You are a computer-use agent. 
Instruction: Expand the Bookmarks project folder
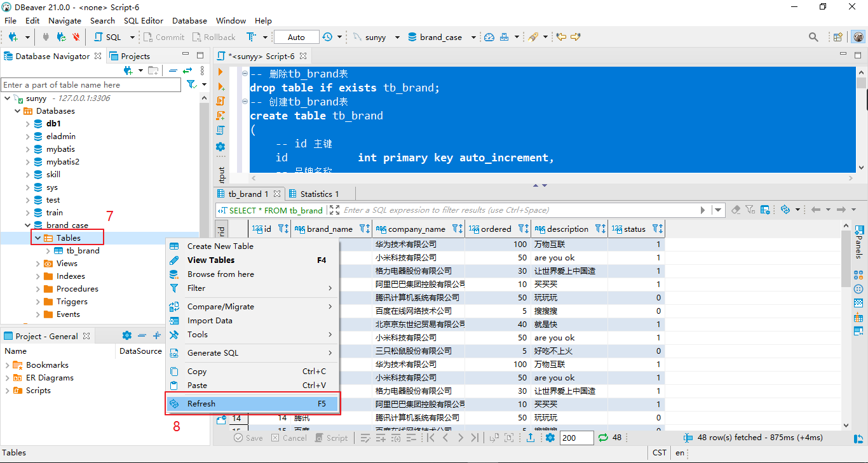(8, 365)
